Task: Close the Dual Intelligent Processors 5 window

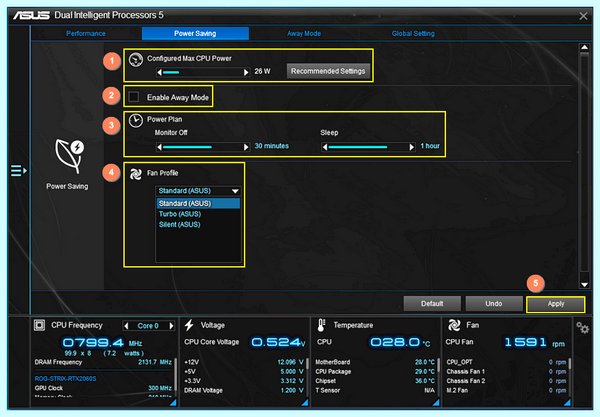Action: pyautogui.click(x=583, y=16)
